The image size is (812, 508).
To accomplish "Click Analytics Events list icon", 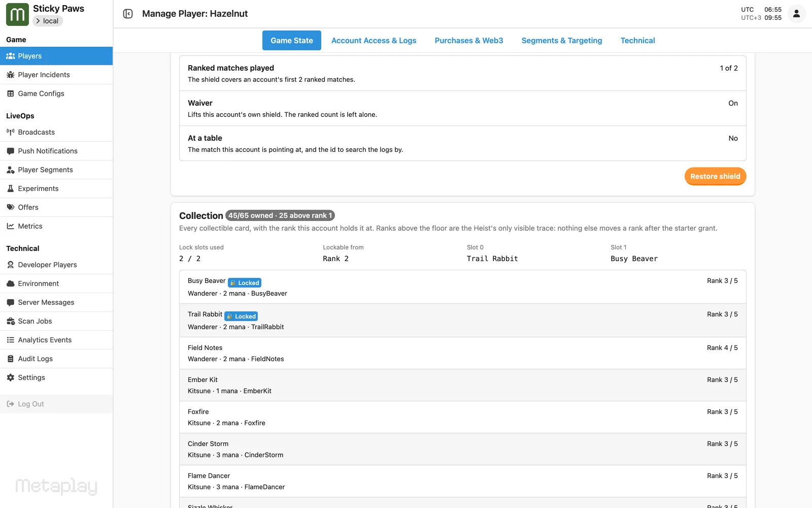I will 10,340.
